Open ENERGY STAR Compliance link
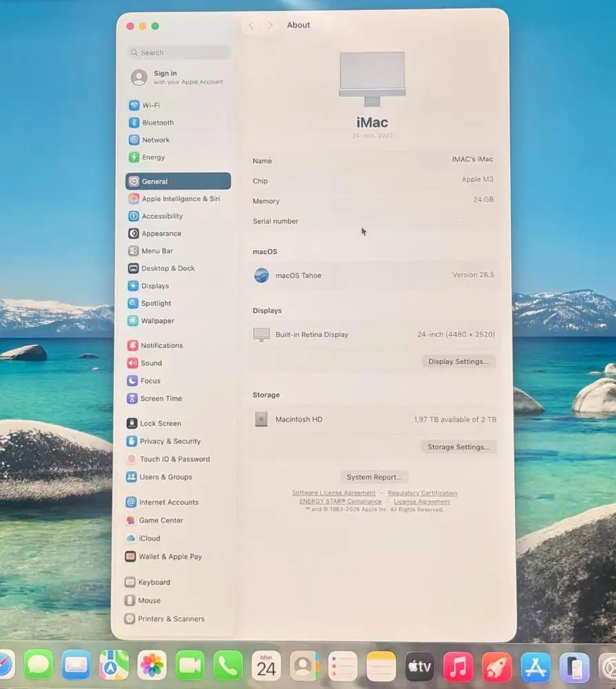This screenshot has height=689, width=616. pyautogui.click(x=340, y=502)
